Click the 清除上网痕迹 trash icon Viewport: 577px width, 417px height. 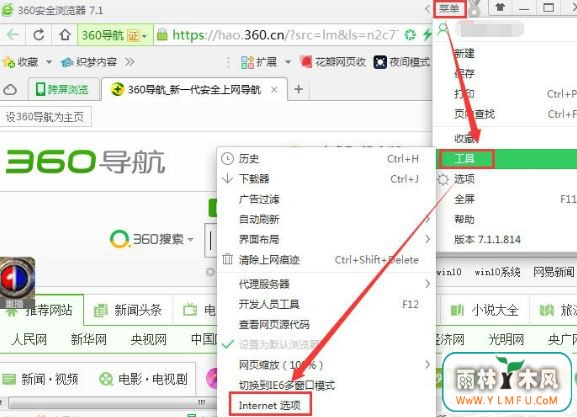coord(227,259)
